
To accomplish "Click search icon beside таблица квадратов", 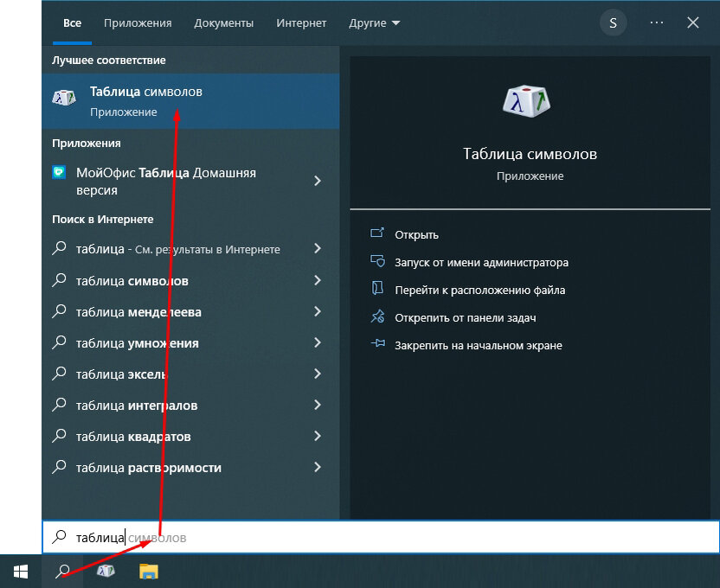I will (59, 436).
